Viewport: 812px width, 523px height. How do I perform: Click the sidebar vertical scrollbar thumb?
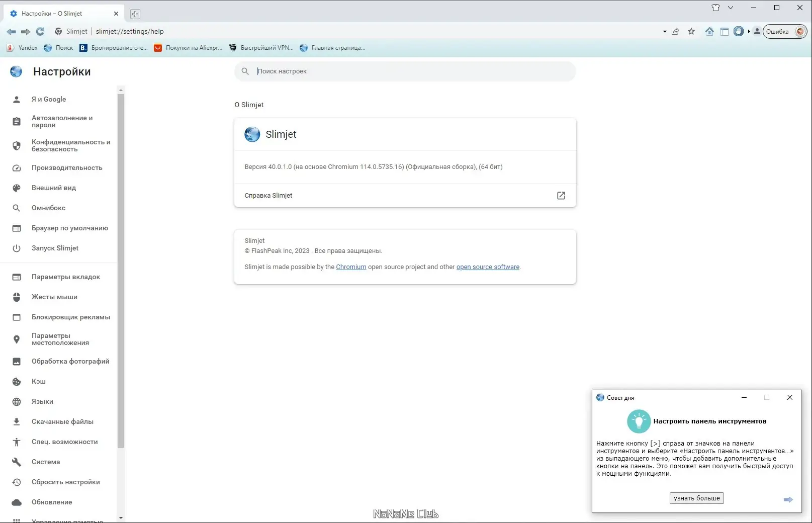tap(121, 271)
